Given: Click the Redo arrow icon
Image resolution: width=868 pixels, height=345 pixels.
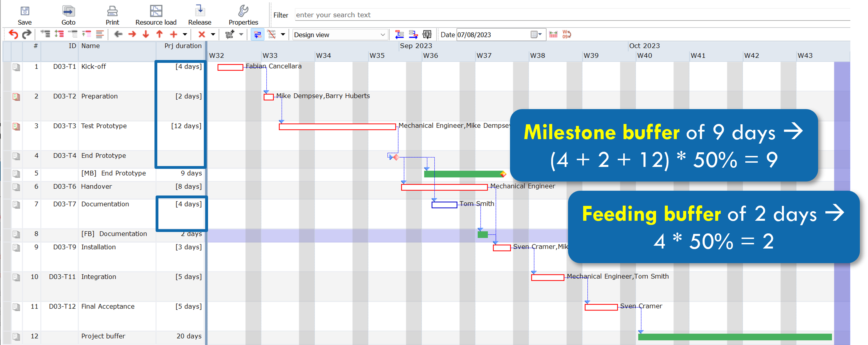Looking at the screenshot, I should click(x=27, y=34).
